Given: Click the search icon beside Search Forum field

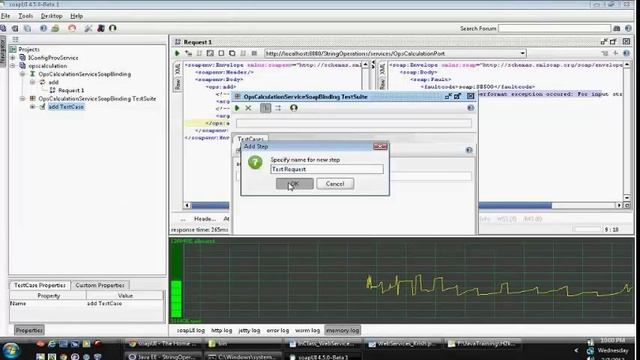Looking at the screenshot, I should (617, 28).
